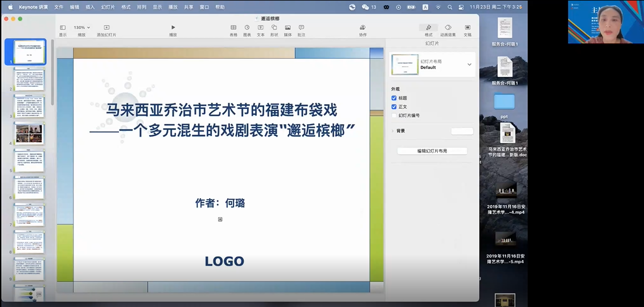Uncheck the 正文 body checkbox
This screenshot has width=644, height=307.
tap(394, 107)
